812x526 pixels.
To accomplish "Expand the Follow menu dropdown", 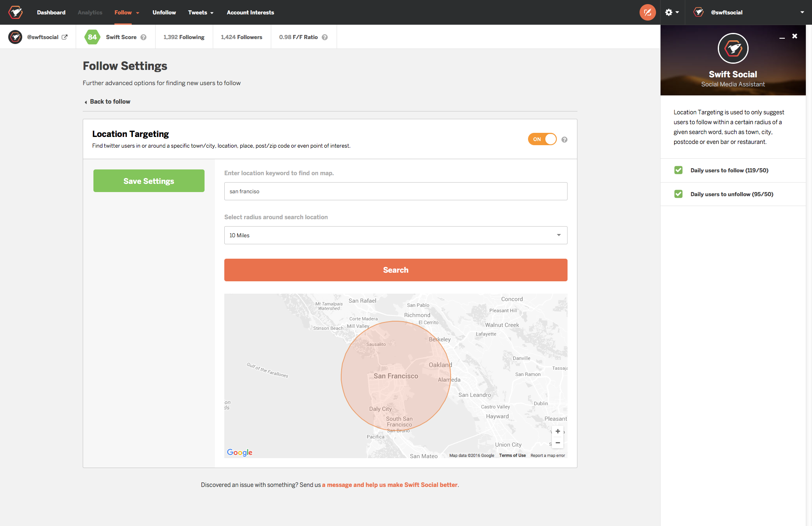I will [x=126, y=12].
